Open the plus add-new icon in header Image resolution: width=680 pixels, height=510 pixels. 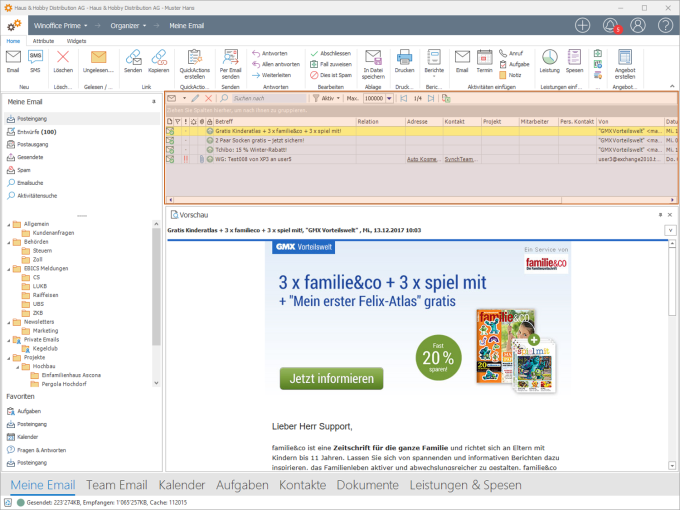point(582,26)
